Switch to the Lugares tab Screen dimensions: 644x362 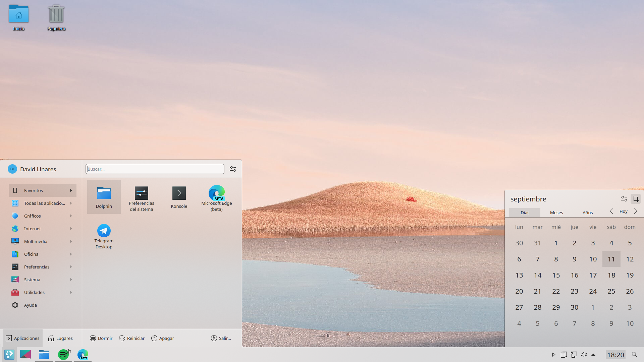pos(60,338)
